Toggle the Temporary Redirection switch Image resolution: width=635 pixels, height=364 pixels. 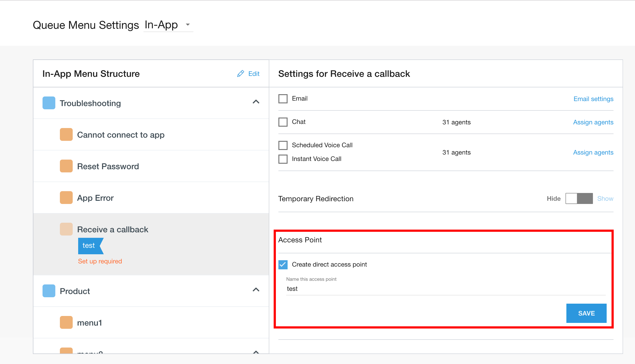click(x=579, y=198)
